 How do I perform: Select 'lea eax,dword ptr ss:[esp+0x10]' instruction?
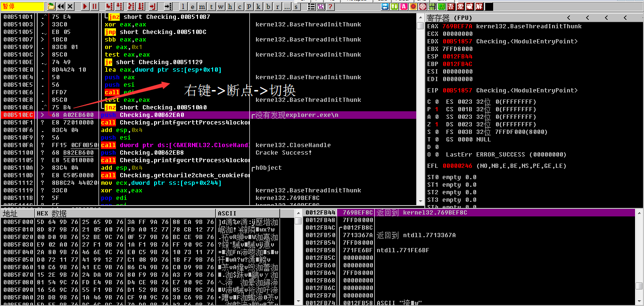(163, 69)
